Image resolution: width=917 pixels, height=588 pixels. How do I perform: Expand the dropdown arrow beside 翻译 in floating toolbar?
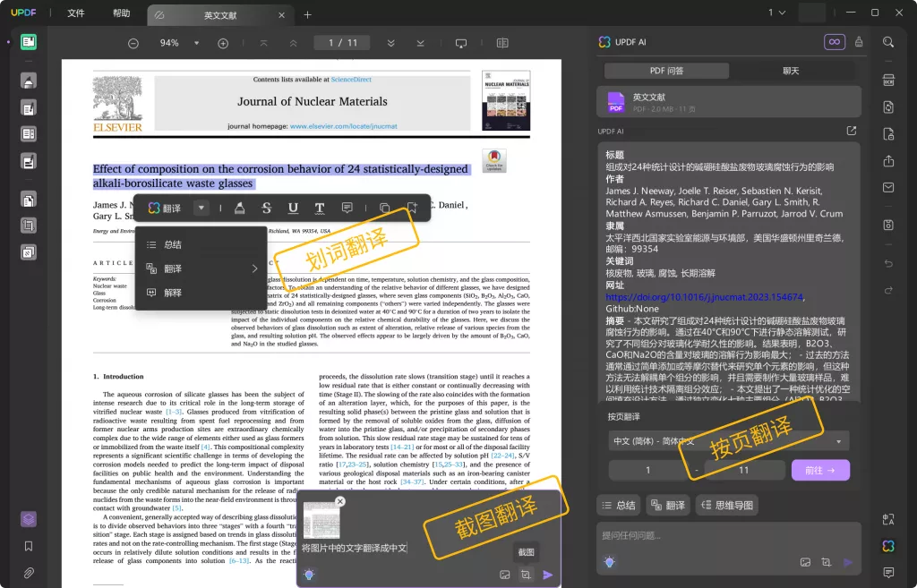[x=201, y=208]
